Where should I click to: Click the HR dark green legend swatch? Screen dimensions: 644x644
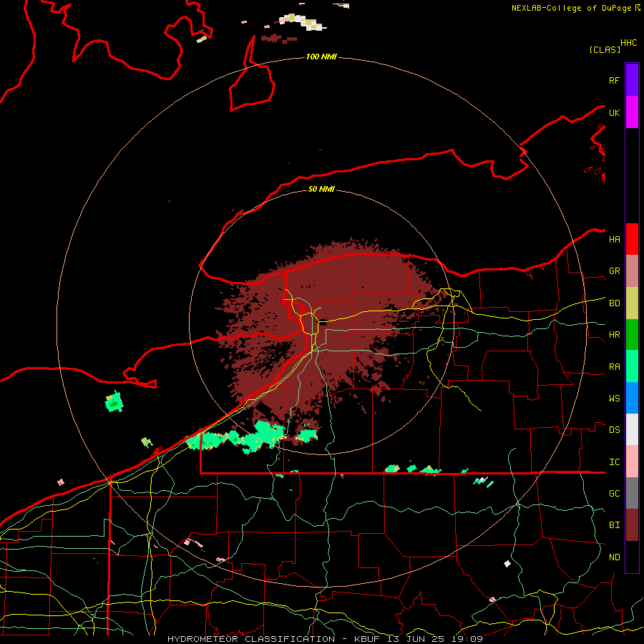pyautogui.click(x=632, y=335)
